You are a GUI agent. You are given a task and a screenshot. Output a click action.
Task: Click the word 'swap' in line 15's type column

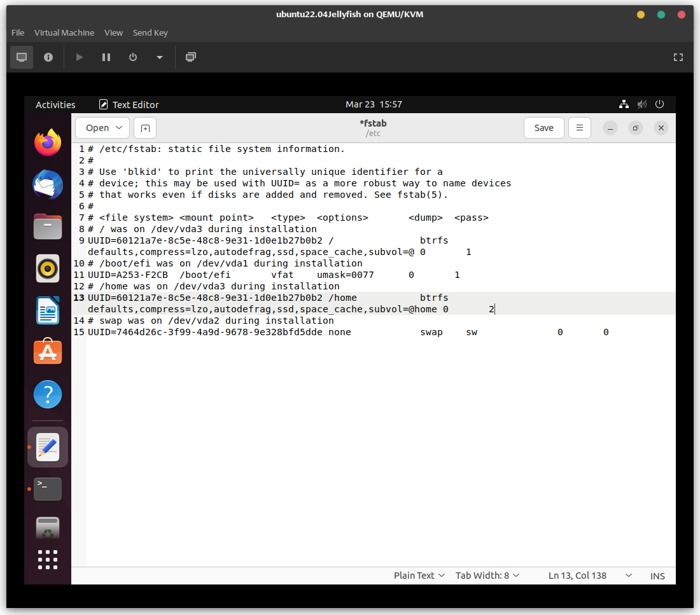coord(431,332)
